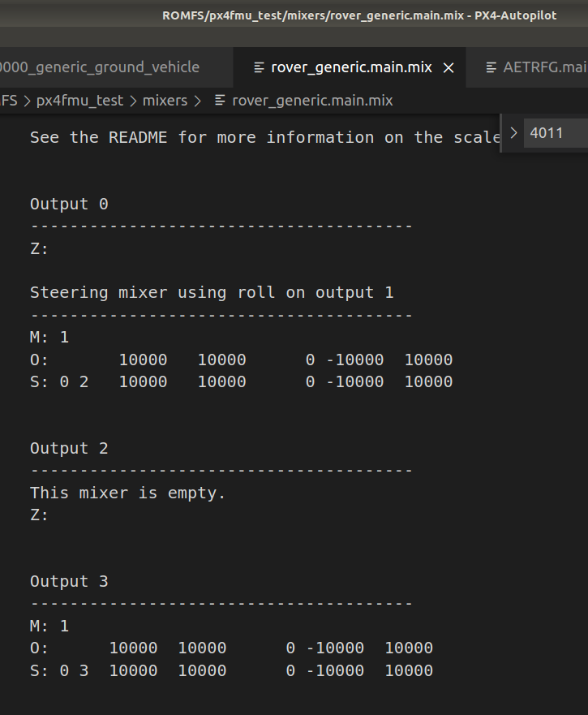Click the 'O:' line under Output 3
This screenshot has height=715, width=588.
(232, 648)
